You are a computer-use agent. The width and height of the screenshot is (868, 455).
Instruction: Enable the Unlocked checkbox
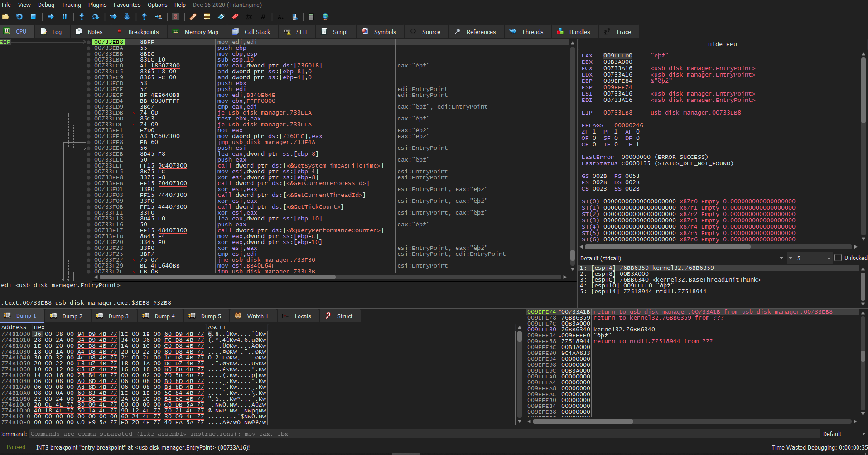[838, 258]
